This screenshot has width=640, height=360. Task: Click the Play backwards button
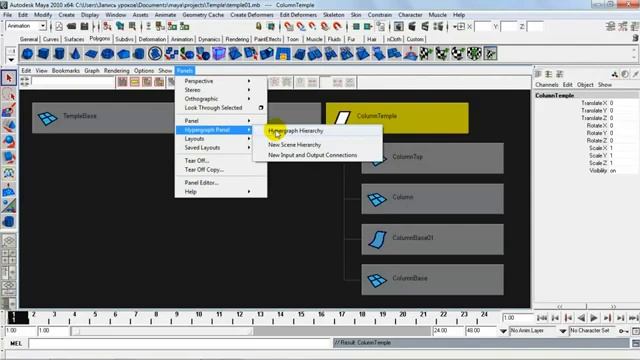[x=581, y=318]
